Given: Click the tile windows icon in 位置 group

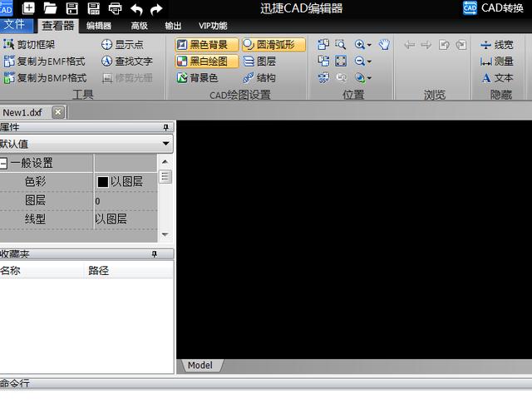Looking at the screenshot, I should pos(323,61).
